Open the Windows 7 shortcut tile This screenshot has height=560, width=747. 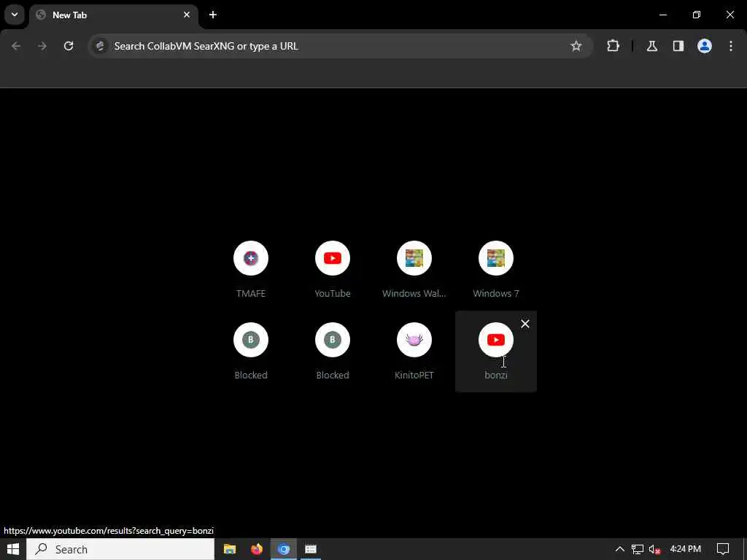[x=496, y=270]
